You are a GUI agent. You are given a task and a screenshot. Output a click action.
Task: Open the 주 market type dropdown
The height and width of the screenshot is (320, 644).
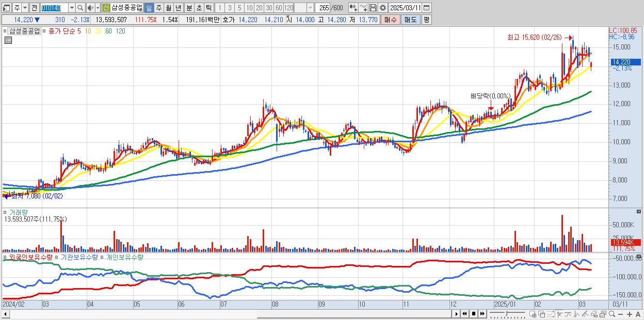point(25,8)
